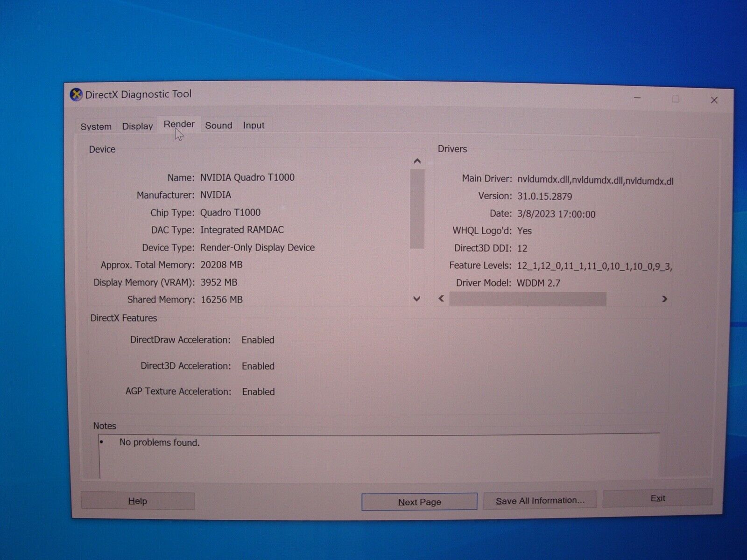Click Driver Model value WDDM 2.7

tap(538, 283)
